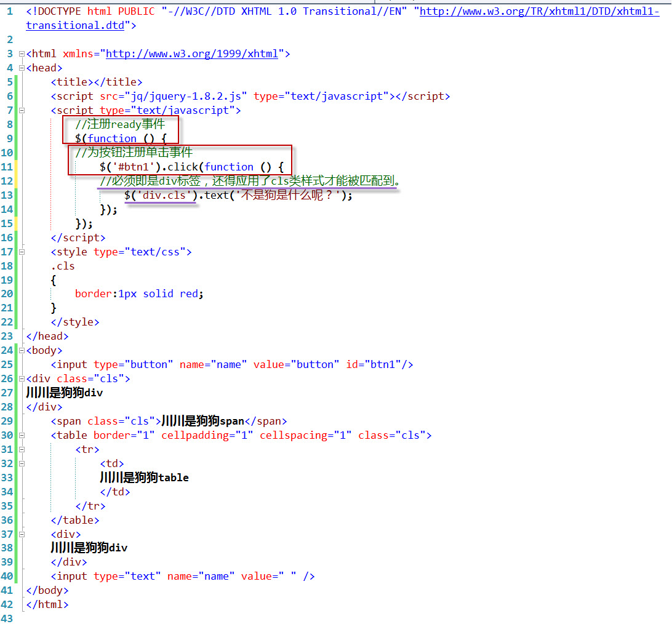Image resolution: width=672 pixels, height=624 pixels.
Task: Collapse the script block on line 7
Action: (x=22, y=110)
